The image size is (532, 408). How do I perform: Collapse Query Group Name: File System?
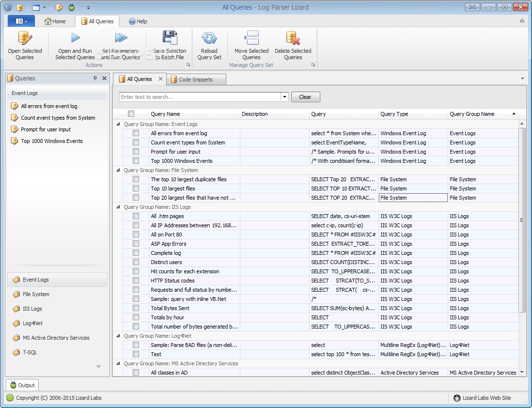(118, 170)
